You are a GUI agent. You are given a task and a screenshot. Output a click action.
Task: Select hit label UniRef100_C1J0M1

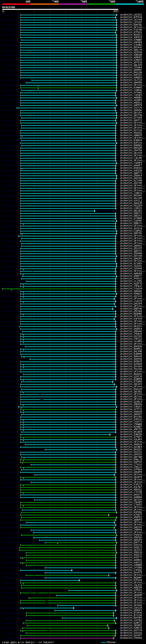131,281
